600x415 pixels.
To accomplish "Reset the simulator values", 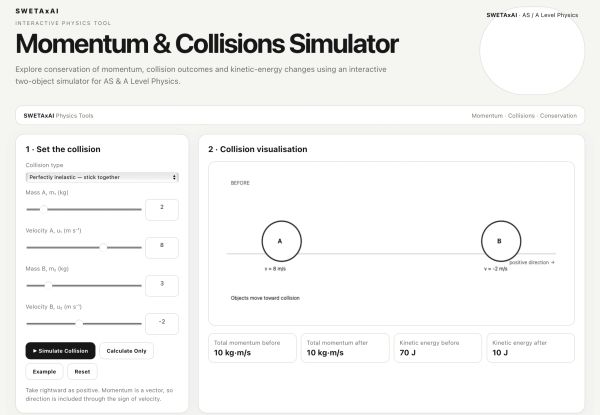I will click(x=82, y=371).
